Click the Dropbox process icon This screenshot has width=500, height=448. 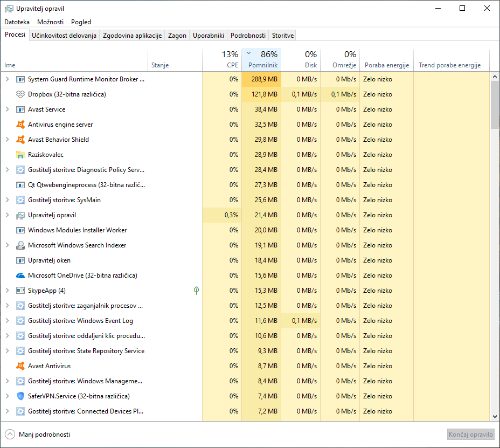[20, 94]
